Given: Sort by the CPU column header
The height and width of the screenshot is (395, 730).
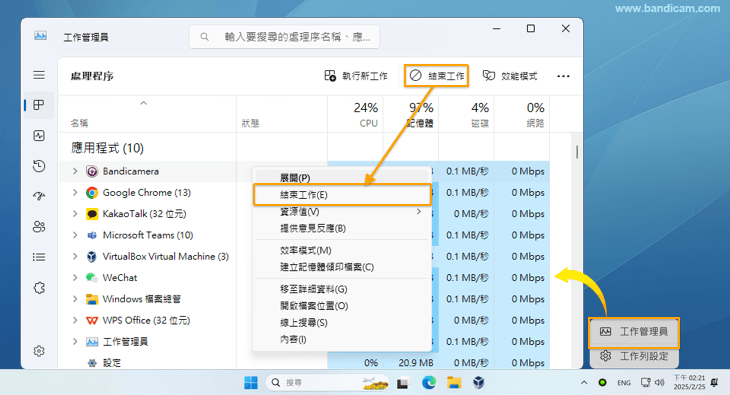Looking at the screenshot, I should (x=356, y=115).
